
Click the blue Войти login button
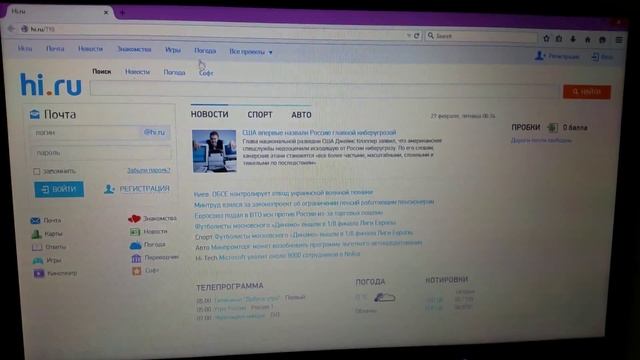[59, 189]
